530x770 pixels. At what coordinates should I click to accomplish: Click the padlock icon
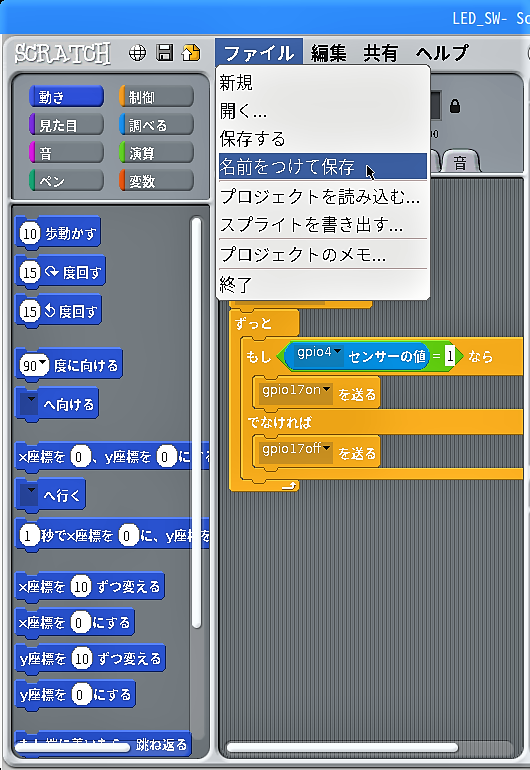[x=455, y=106]
